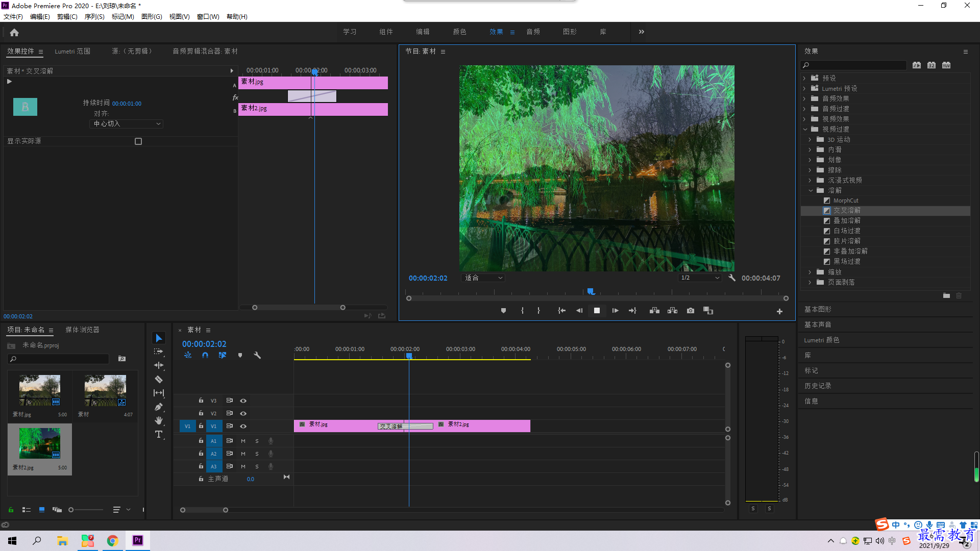
Task: Expand the 预设 folder
Action: coord(804,78)
